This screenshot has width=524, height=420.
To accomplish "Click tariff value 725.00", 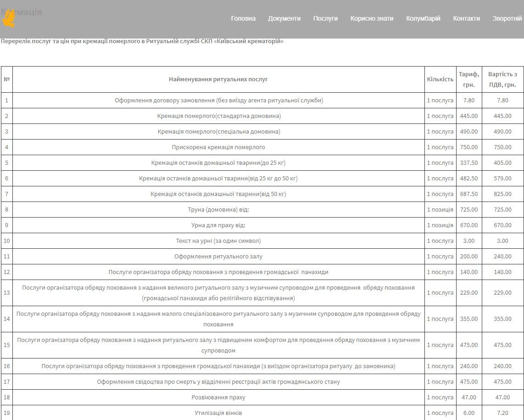I will [x=469, y=210].
